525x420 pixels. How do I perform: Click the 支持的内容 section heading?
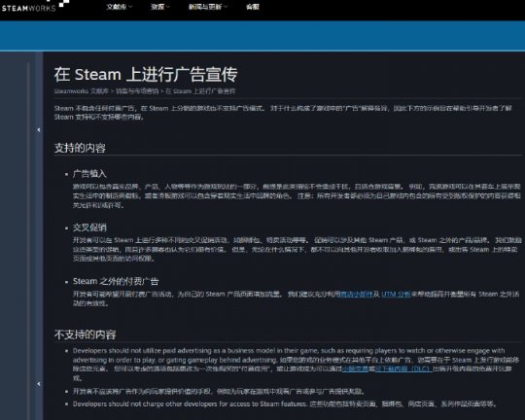pos(80,148)
